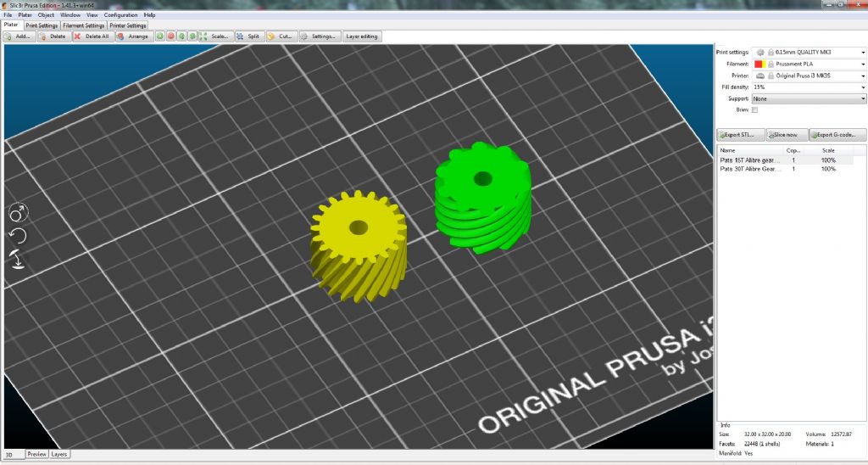Image resolution: width=868 pixels, height=465 pixels.
Task: Open the Object menu
Action: point(46,15)
